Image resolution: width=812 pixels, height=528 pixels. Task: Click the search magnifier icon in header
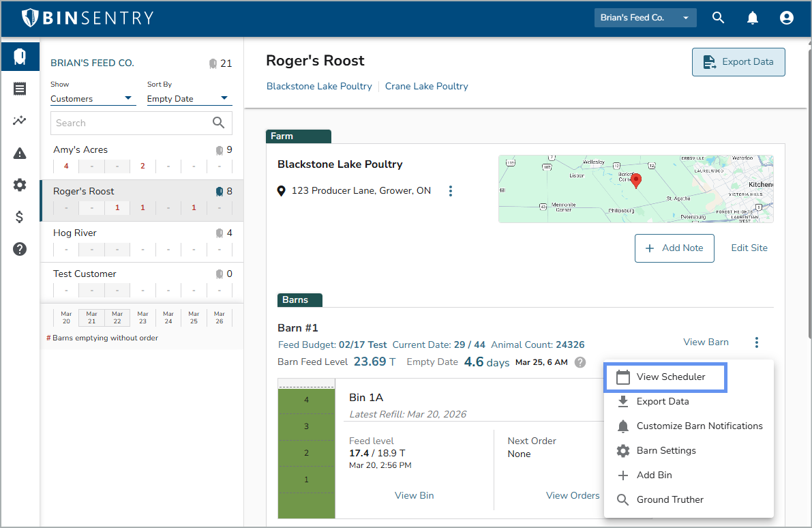pos(718,18)
